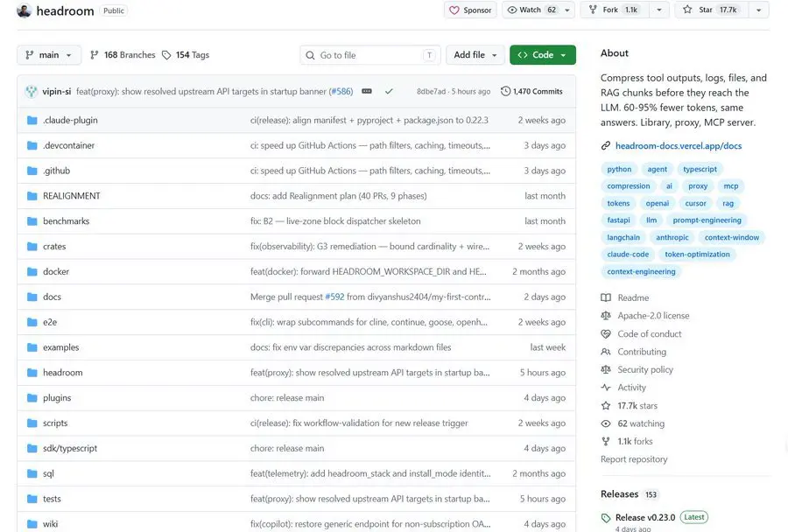Click the sql folder icon

pyautogui.click(x=32, y=473)
